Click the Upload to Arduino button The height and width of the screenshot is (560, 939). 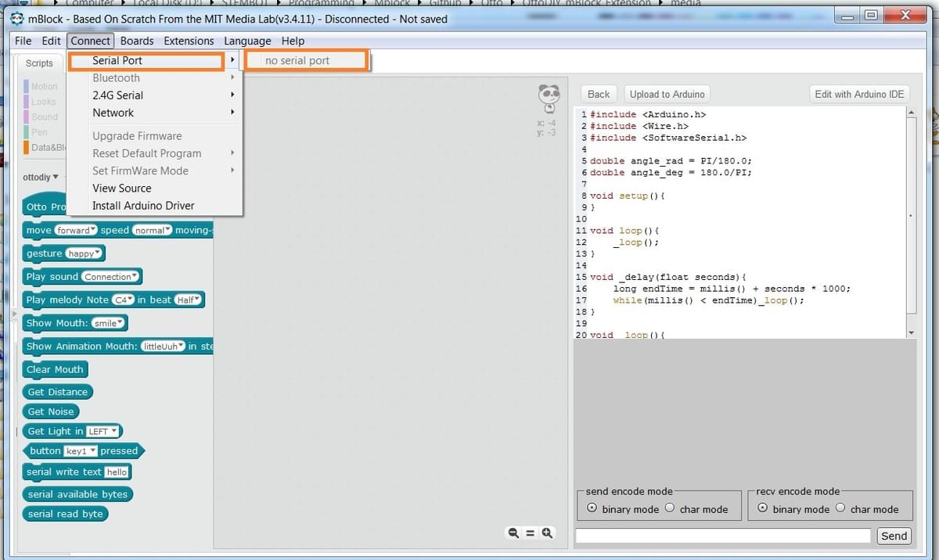667,93
